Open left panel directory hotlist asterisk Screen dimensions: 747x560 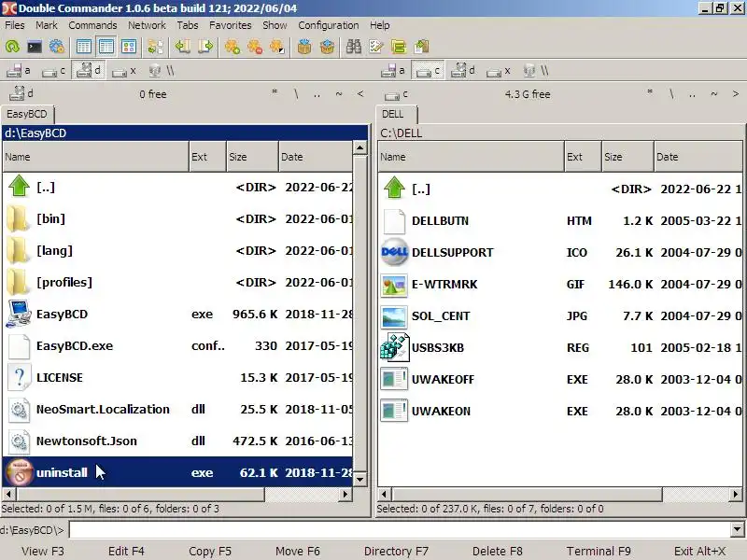pyautogui.click(x=275, y=94)
